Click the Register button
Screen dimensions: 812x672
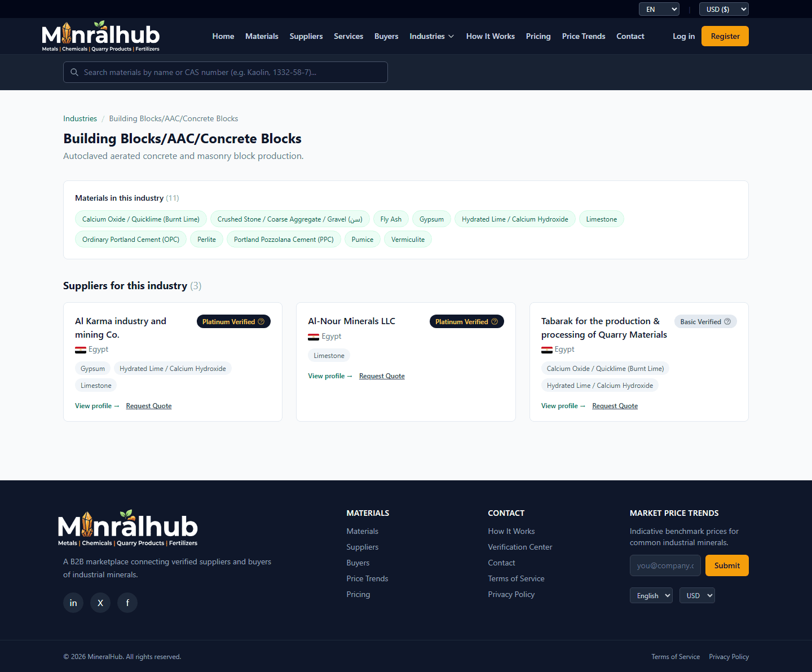[x=725, y=36]
